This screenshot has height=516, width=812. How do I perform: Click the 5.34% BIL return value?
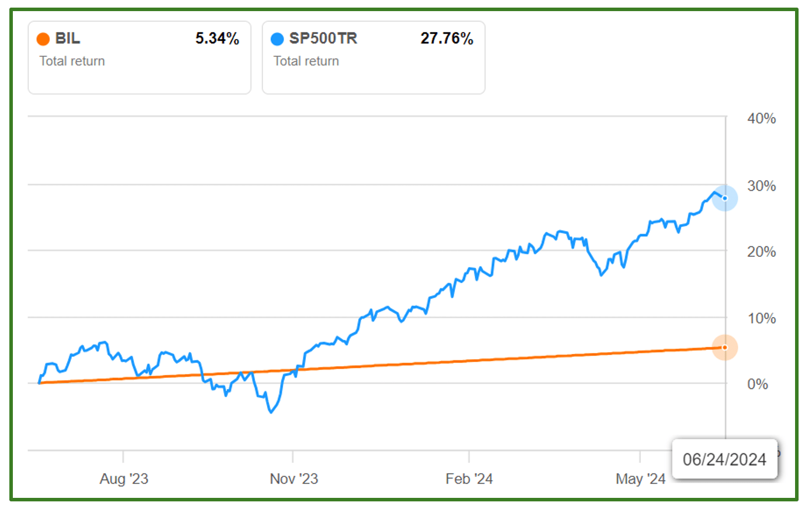pos(217,39)
